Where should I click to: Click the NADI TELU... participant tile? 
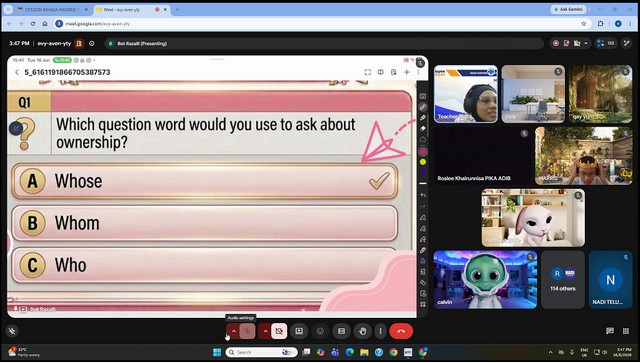(x=611, y=280)
